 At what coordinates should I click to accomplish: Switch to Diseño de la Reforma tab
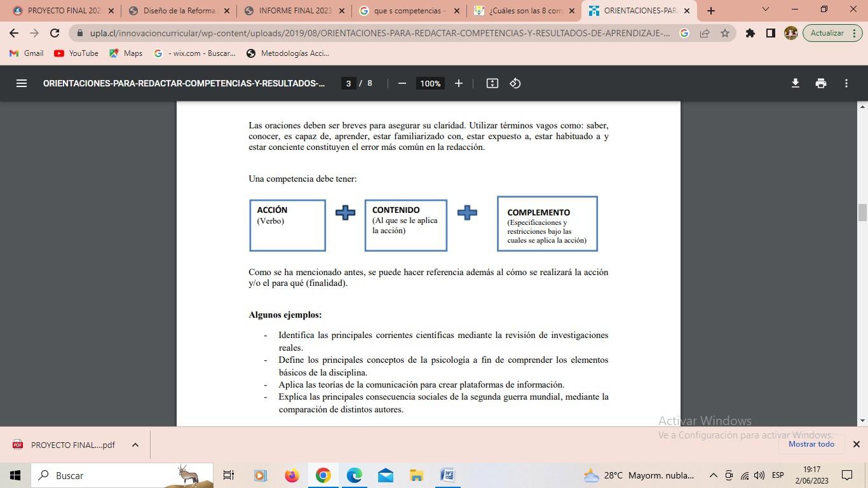point(179,11)
